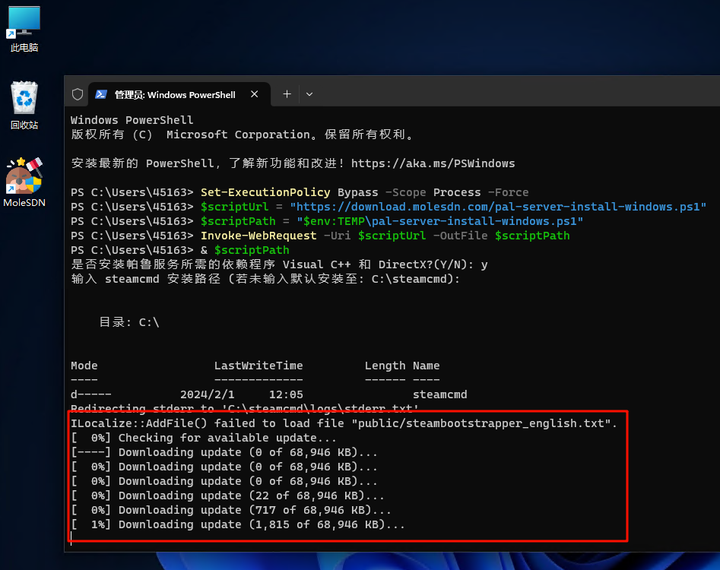720x570 pixels.
Task: Expand the new tab profile dropdown arrow
Action: click(309, 94)
